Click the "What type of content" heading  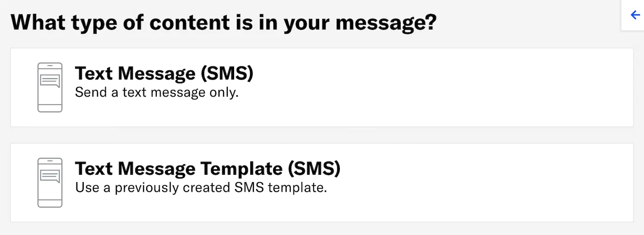coord(223,22)
